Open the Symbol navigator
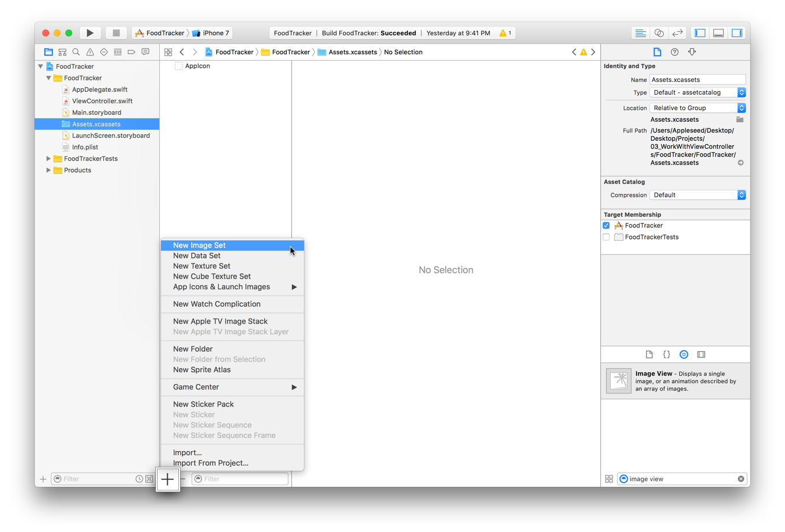Viewport: 785px width, 532px height. point(62,52)
